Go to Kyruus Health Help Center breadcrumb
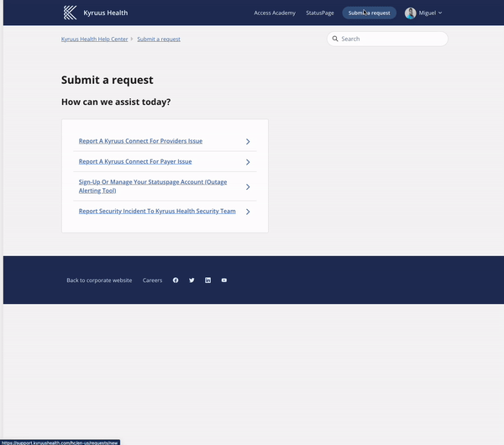504x445 pixels. click(x=94, y=39)
